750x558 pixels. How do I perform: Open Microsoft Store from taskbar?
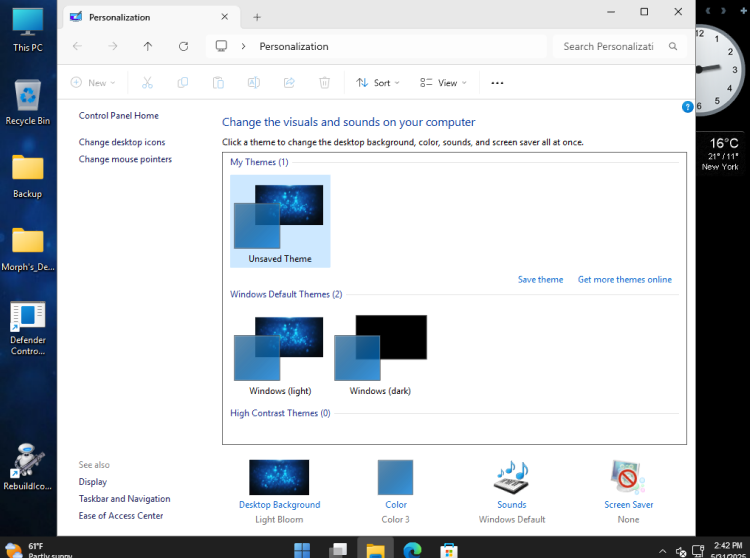448,550
